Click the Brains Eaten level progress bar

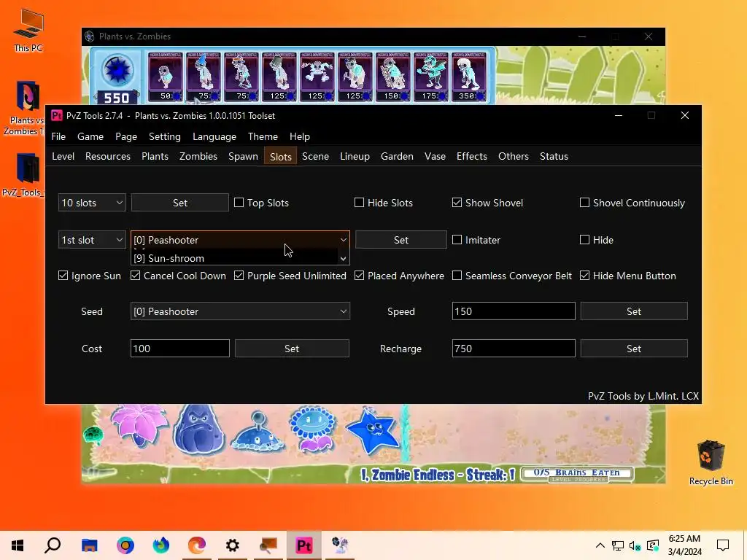(x=577, y=474)
